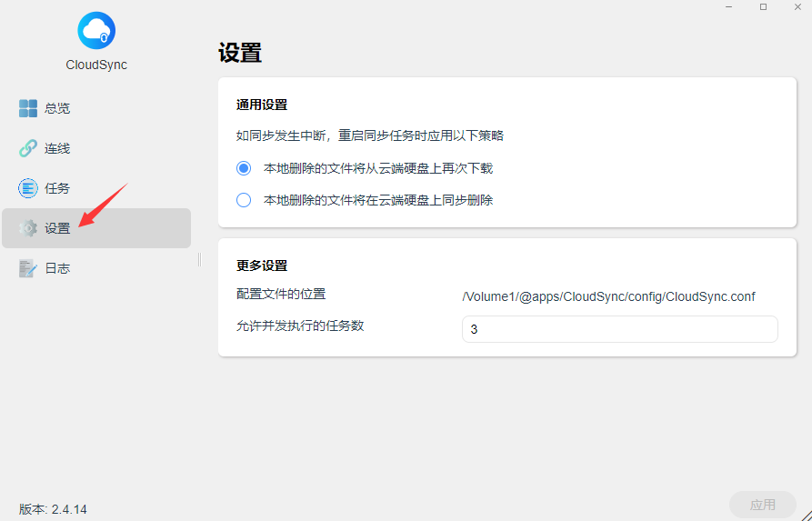Click the 版本: 2.4.14 version text

tap(53, 509)
